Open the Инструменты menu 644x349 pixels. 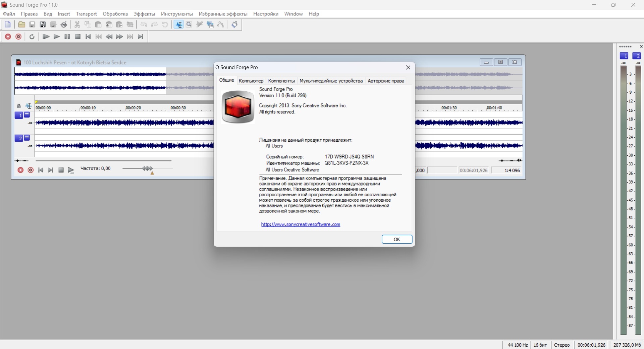177,14
